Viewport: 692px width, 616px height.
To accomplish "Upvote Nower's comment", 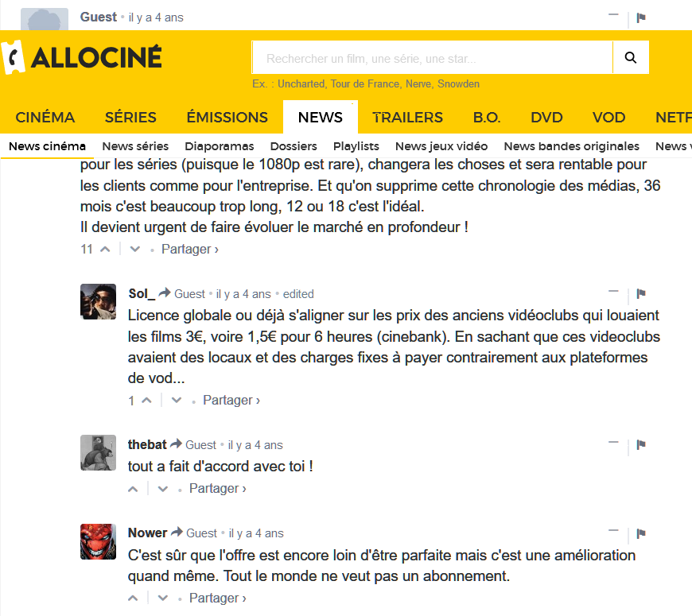I will coord(133,598).
